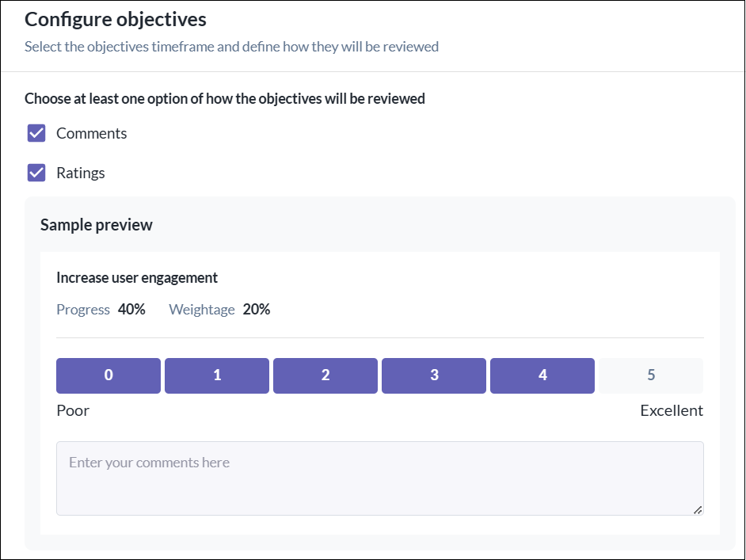Screen dimensions: 746x560
Task: Set the rating to 4
Action: [x=542, y=375]
